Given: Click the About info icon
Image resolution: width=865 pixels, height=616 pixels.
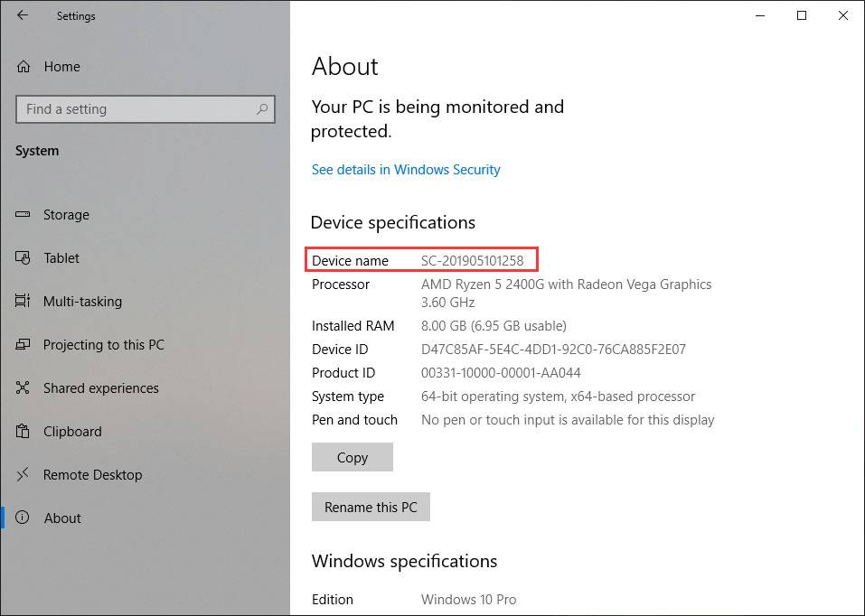Looking at the screenshot, I should point(24,518).
